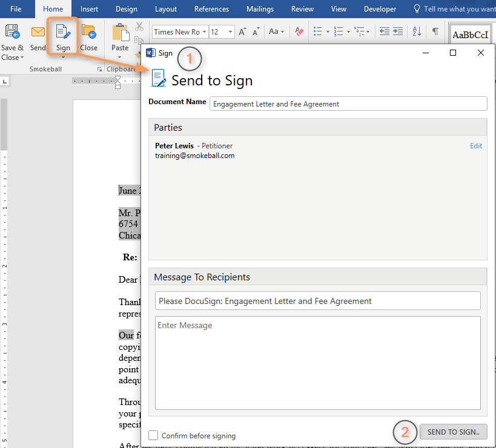Click the Word icon in Sign dialog title

(151, 53)
